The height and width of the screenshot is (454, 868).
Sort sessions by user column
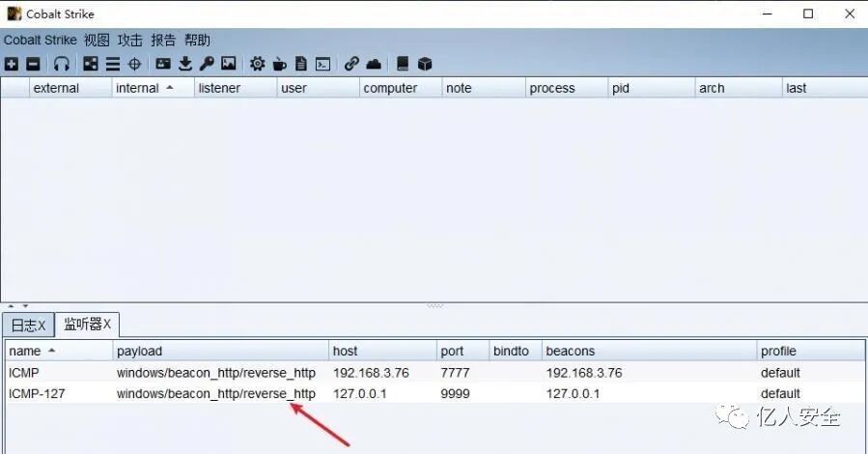(318, 88)
